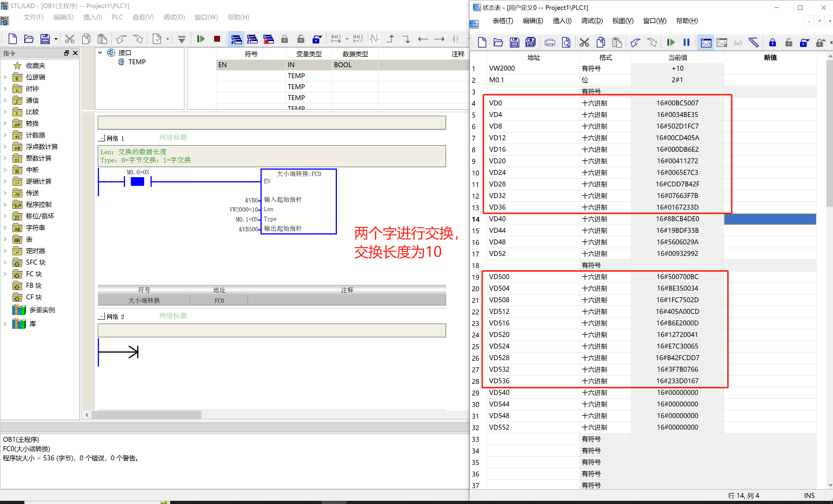Click Open folder icon in STL/LAD toolbar
Viewport: 833px width, 504px height.
[29, 39]
